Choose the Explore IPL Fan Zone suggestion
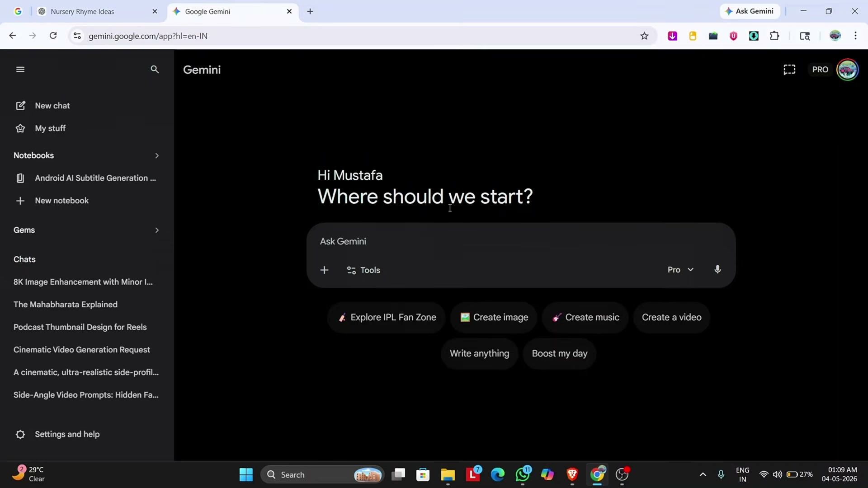The height and width of the screenshot is (488, 868). pyautogui.click(x=387, y=317)
